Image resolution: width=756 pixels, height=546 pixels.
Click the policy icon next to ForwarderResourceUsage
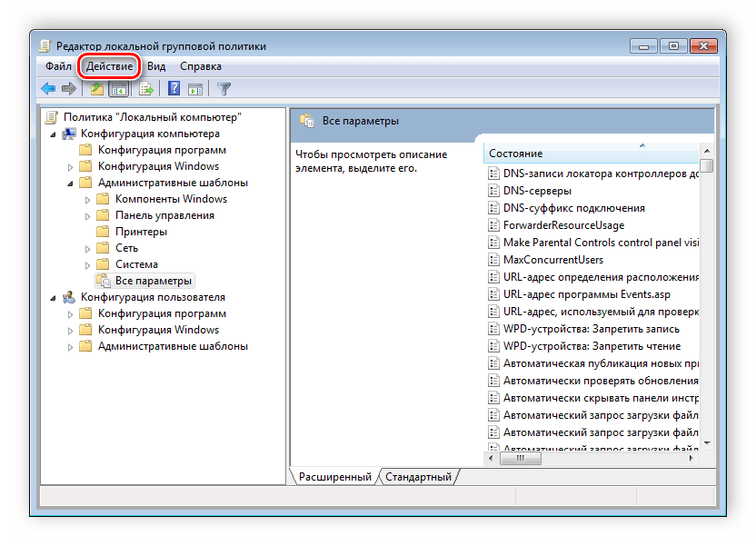pyautogui.click(x=493, y=225)
